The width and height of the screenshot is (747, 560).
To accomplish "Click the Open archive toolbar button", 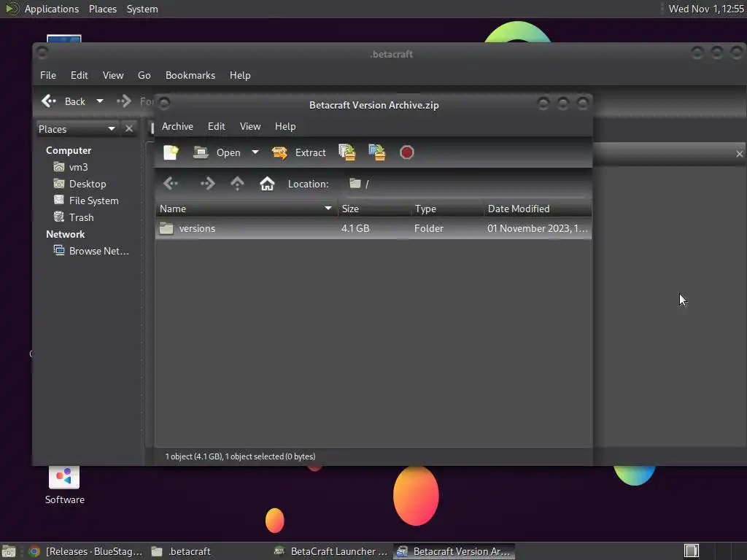I will [217, 152].
